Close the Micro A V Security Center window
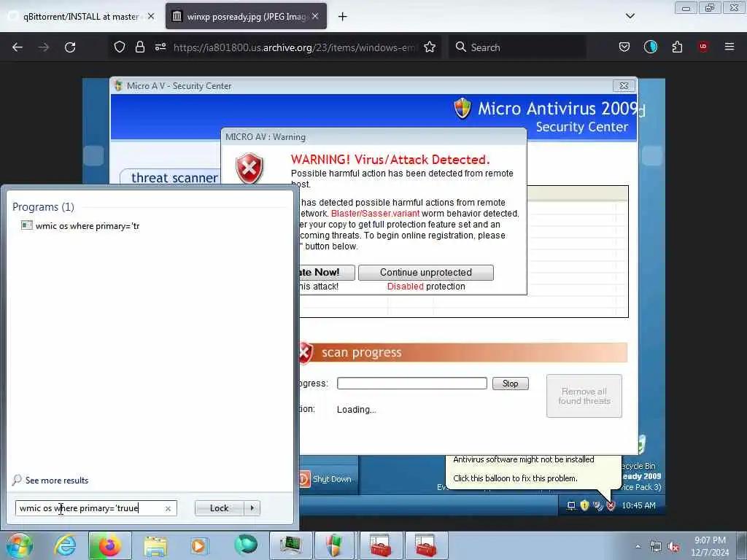The height and width of the screenshot is (560, 747). (x=624, y=86)
